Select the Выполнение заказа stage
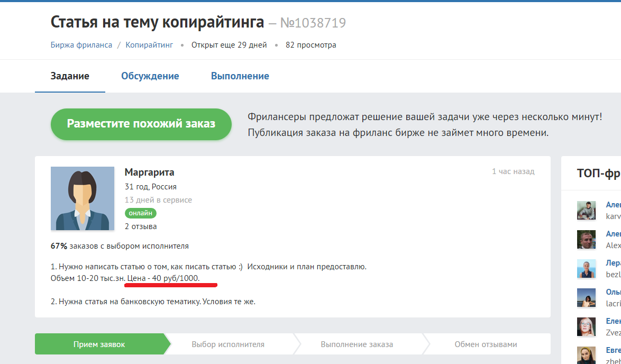Image resolution: width=621 pixels, height=364 pixels. pos(357,344)
